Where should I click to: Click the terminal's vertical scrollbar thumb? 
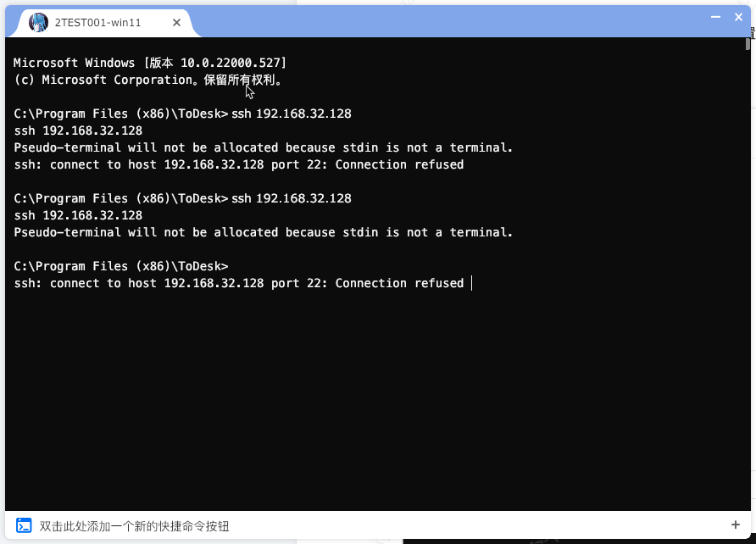click(748, 44)
